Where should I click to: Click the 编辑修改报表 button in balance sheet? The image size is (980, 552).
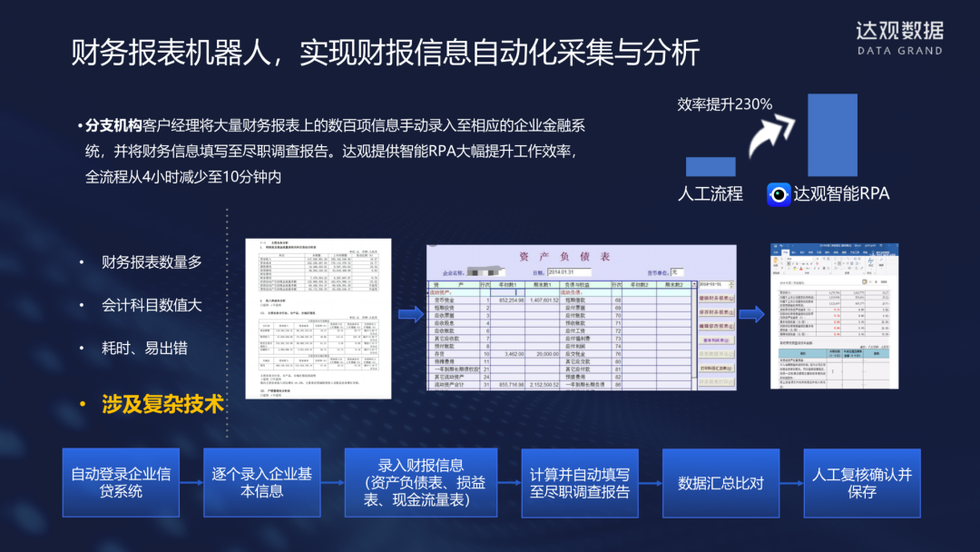(x=716, y=326)
